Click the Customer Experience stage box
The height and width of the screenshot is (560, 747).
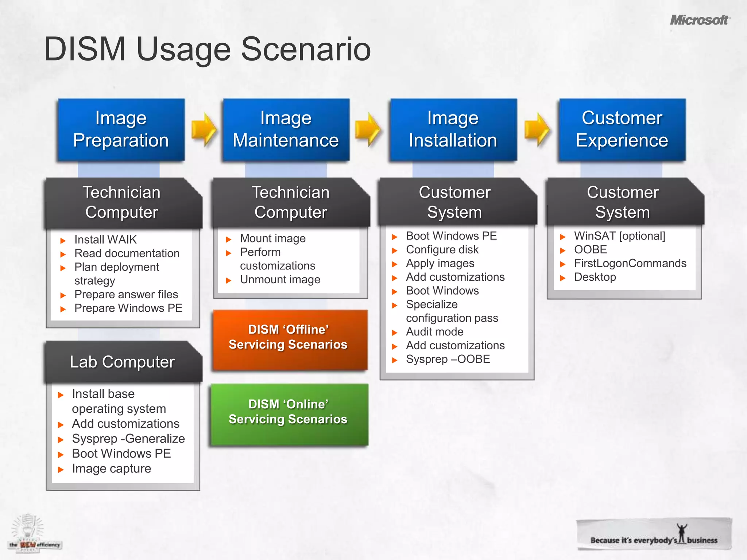622,129
